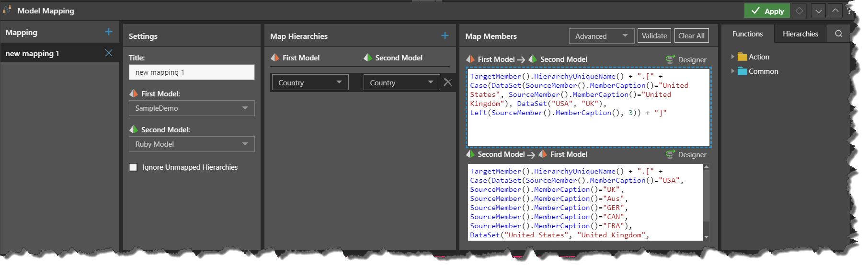Click the up chevron in title bar
Viewport: 868px width, 268px height.
coord(835,11)
